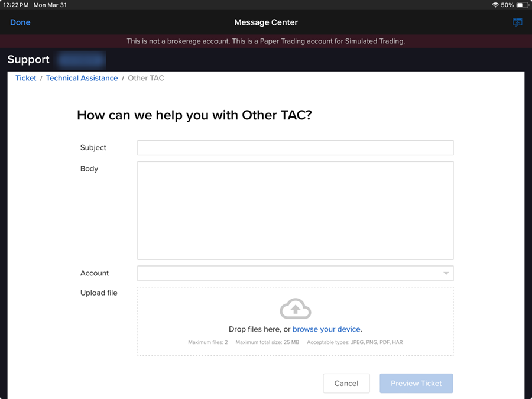Screen dimensions: 532x399
Task: Click inside the Subject field
Action: coord(295,147)
